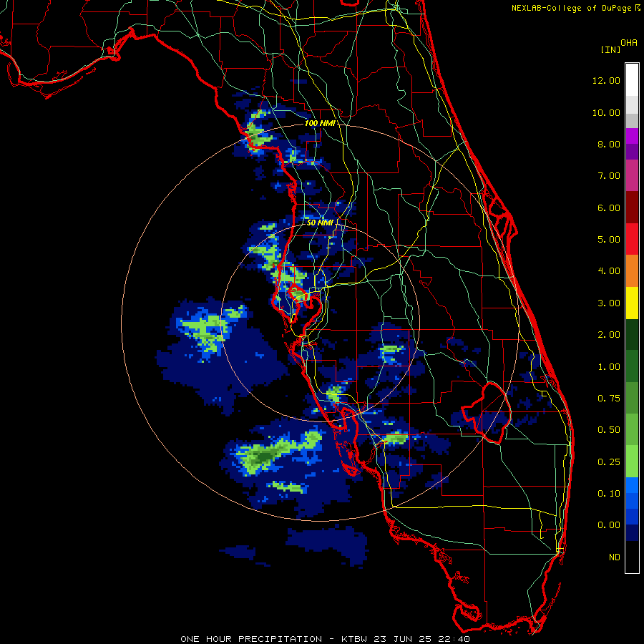Click the [IN] units label
This screenshot has width=644, height=644.
pyautogui.click(x=610, y=49)
